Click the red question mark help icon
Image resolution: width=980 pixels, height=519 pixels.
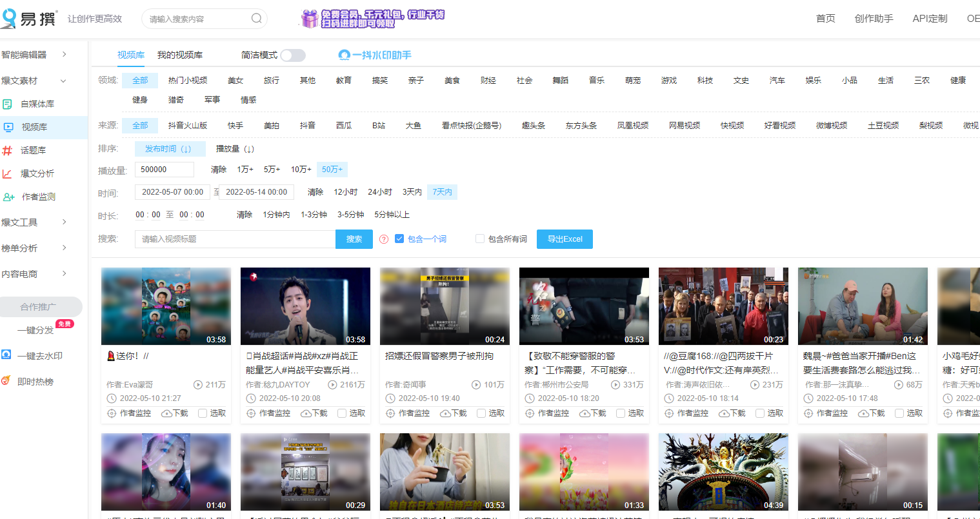[384, 239]
